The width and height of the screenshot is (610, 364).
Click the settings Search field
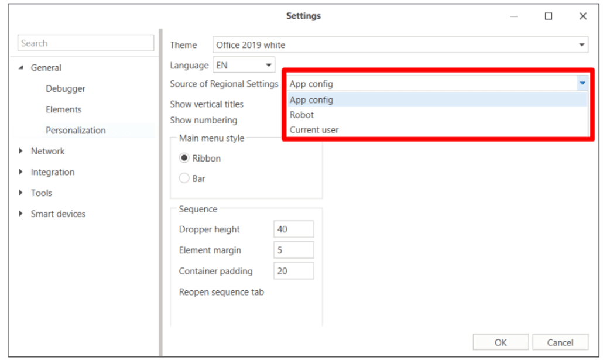coord(86,43)
